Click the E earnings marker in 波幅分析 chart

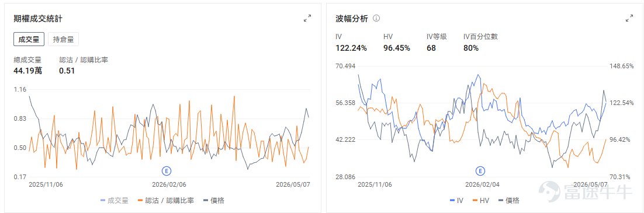click(480, 170)
